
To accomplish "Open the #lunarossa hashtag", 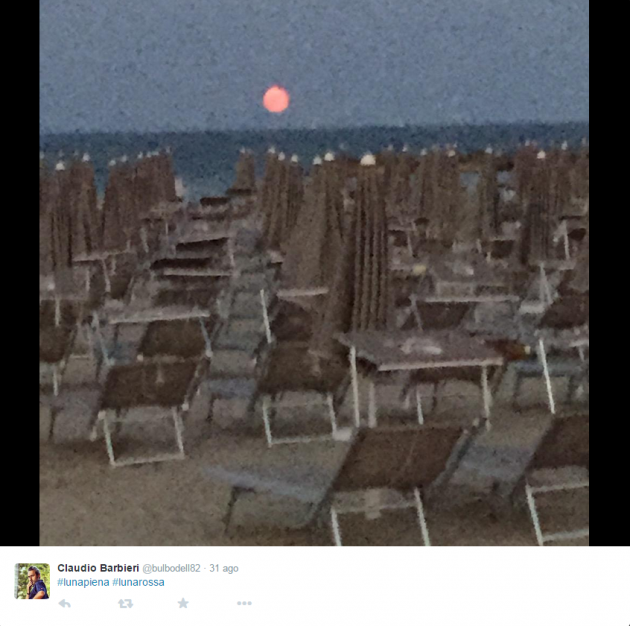I will tap(138, 582).
